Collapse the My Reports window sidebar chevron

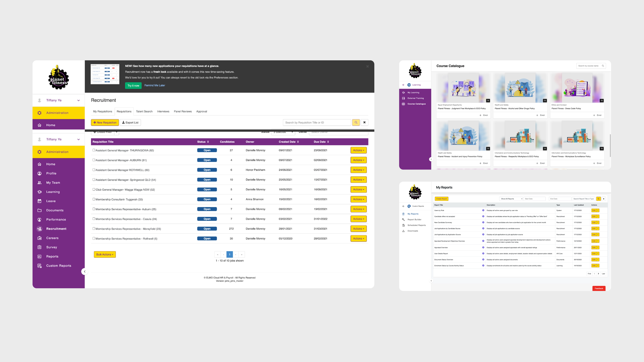[x=431, y=281]
